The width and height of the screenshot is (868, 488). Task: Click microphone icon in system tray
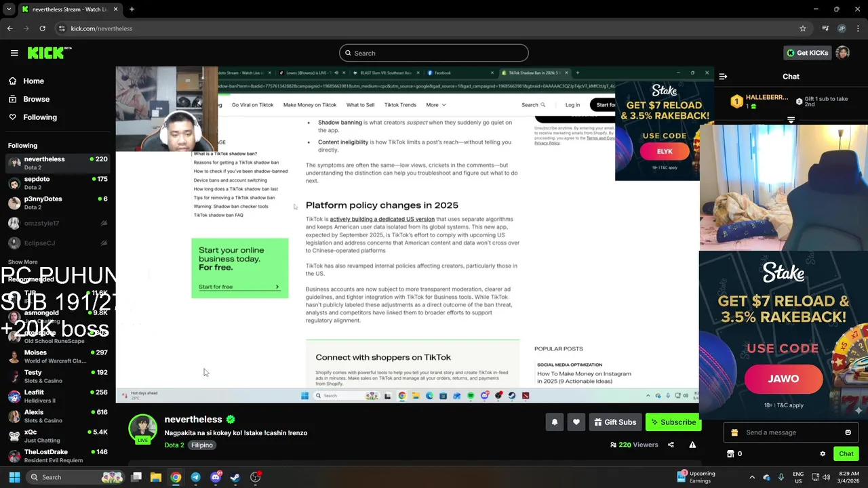click(x=781, y=477)
